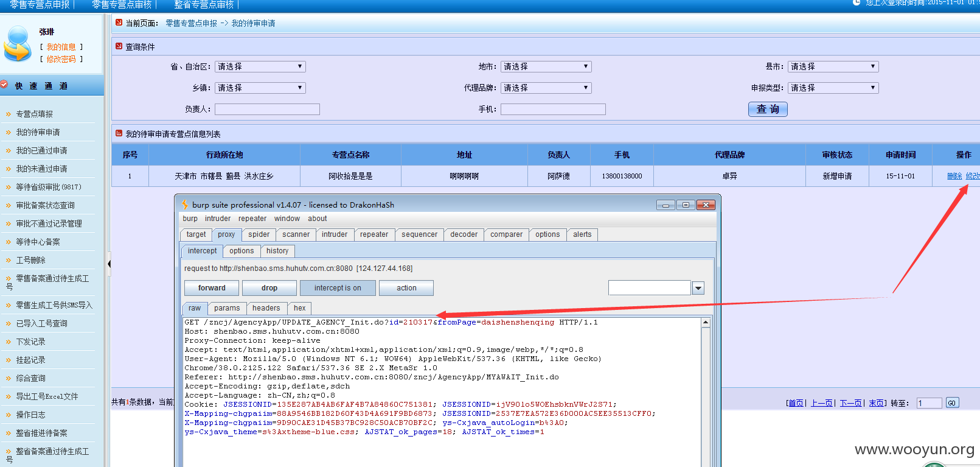Screen dimensions: 980x467
Task: Click 删除 link in table row 1
Action: (x=954, y=176)
